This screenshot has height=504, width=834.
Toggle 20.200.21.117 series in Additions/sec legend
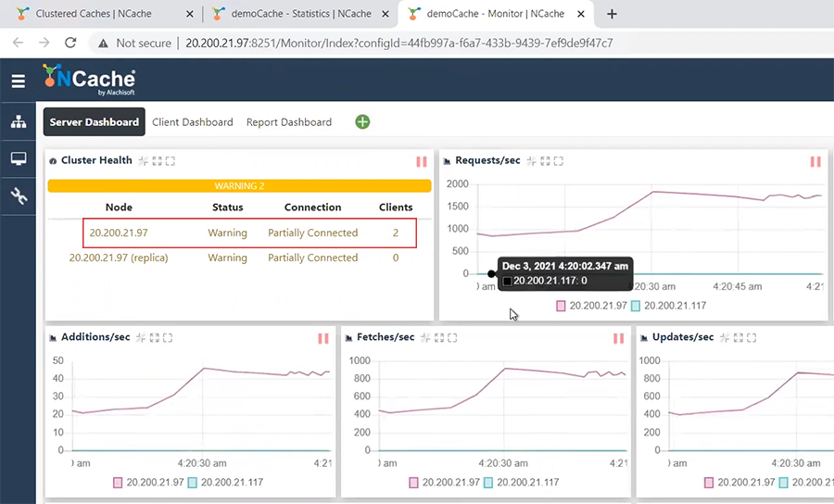[225, 482]
